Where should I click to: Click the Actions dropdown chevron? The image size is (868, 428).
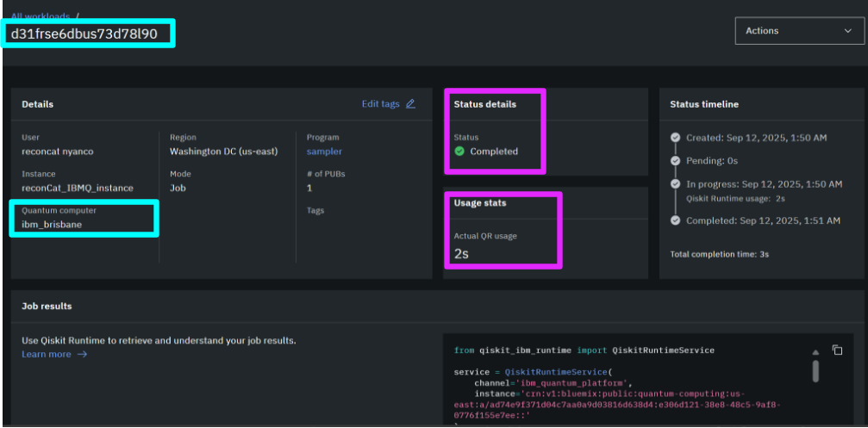[x=847, y=31]
